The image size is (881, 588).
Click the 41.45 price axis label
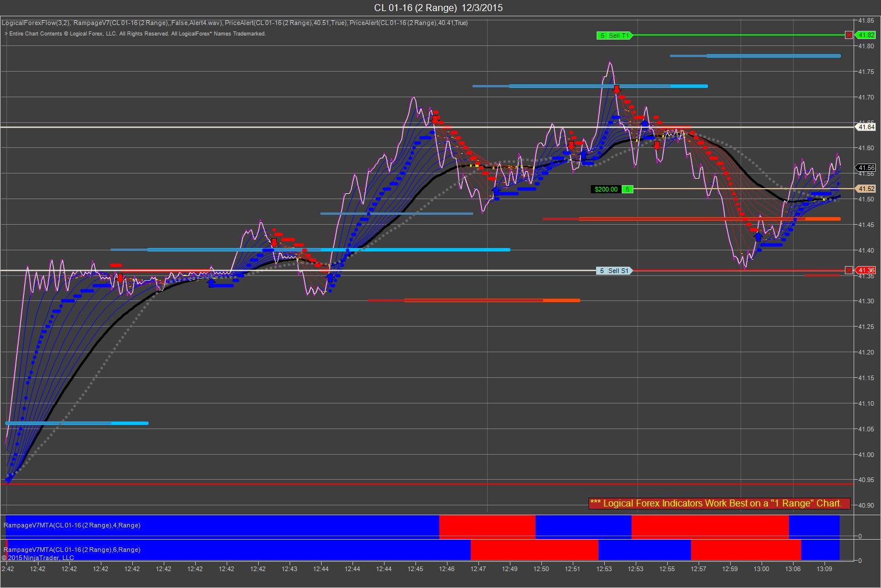(x=866, y=225)
